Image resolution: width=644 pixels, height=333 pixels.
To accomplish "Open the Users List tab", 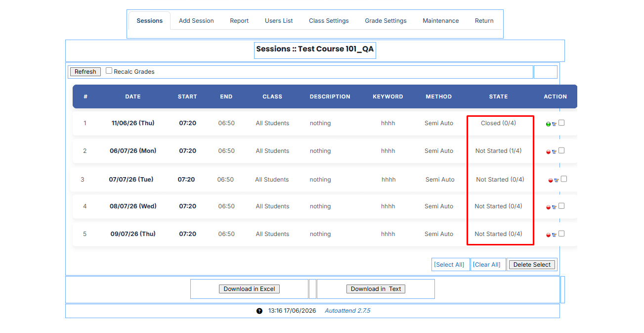I will (279, 21).
